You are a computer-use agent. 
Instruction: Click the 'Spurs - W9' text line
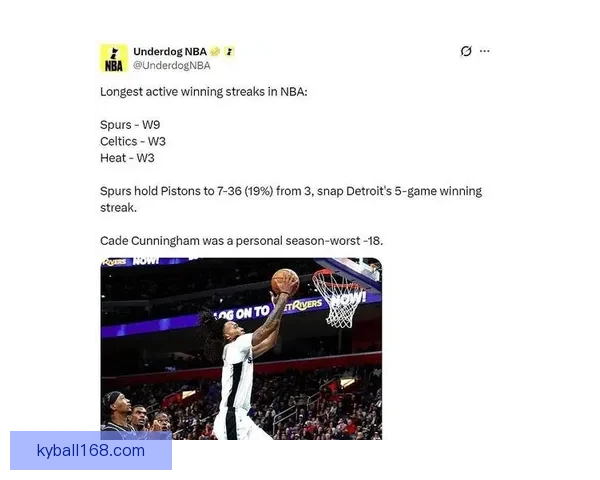pyautogui.click(x=130, y=125)
